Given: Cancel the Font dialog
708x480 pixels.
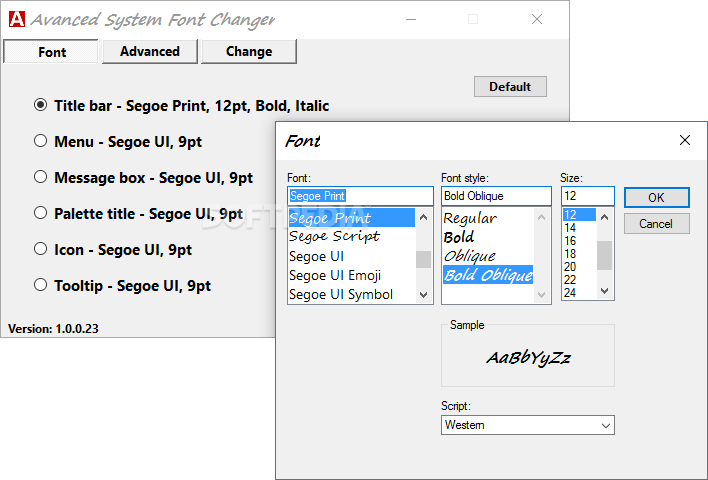Looking at the screenshot, I should click(x=657, y=224).
